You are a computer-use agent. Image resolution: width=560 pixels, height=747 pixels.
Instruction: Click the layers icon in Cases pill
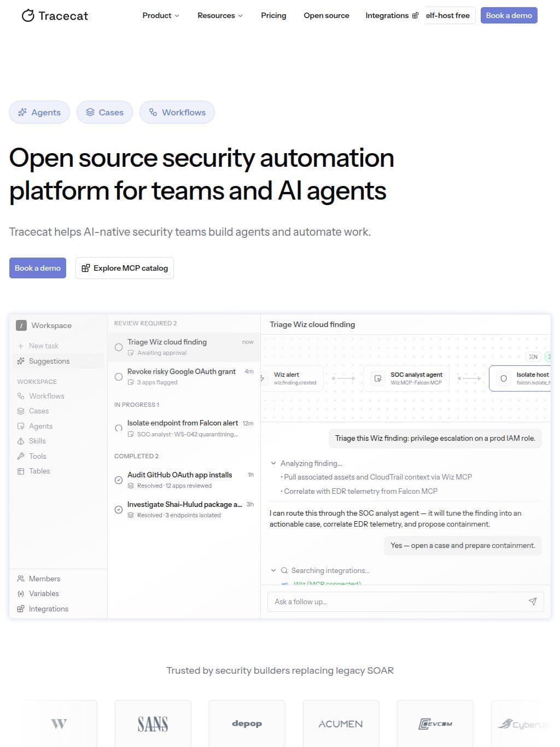pos(90,112)
